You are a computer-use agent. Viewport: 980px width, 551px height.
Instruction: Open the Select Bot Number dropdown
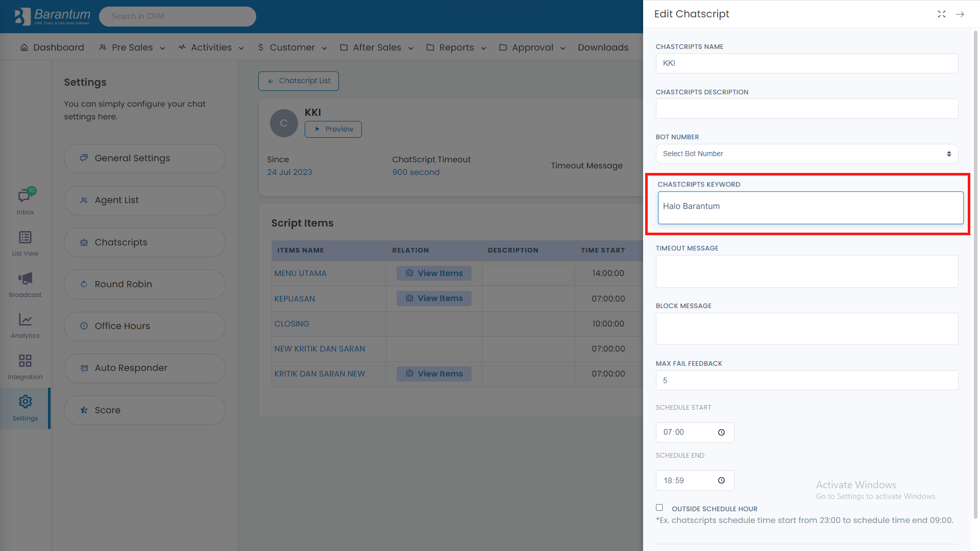[806, 154]
